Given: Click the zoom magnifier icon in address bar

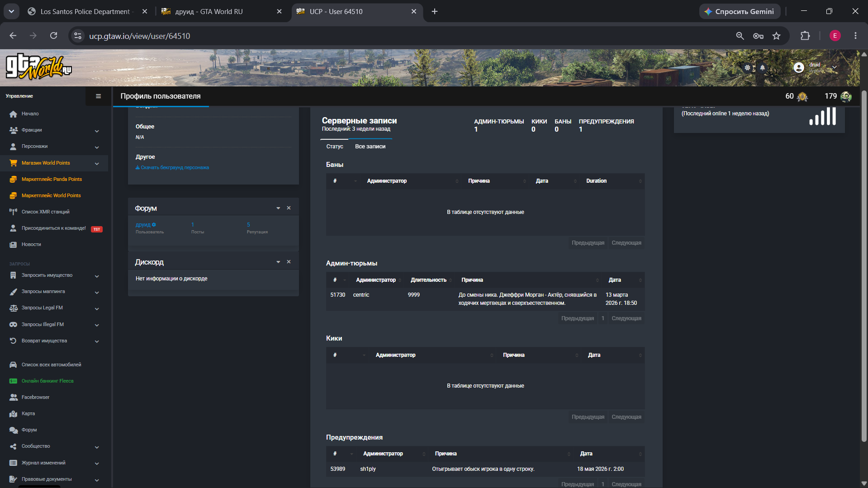Looking at the screenshot, I should (x=740, y=36).
